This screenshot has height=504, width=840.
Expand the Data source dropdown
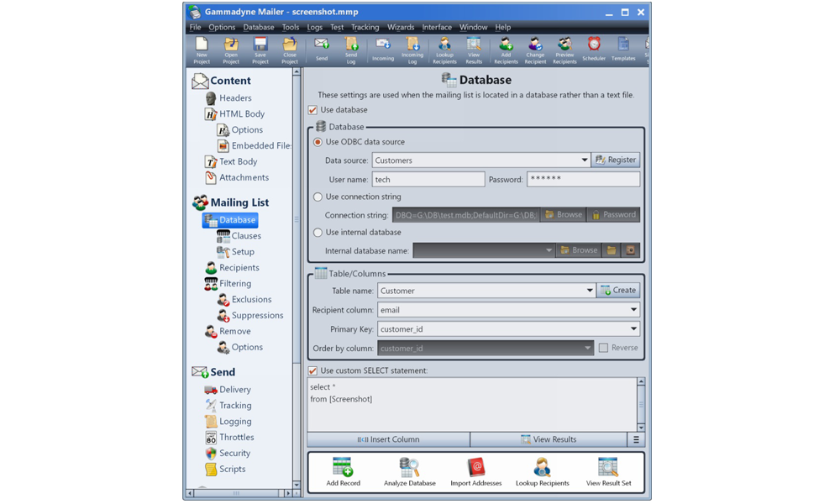(584, 160)
